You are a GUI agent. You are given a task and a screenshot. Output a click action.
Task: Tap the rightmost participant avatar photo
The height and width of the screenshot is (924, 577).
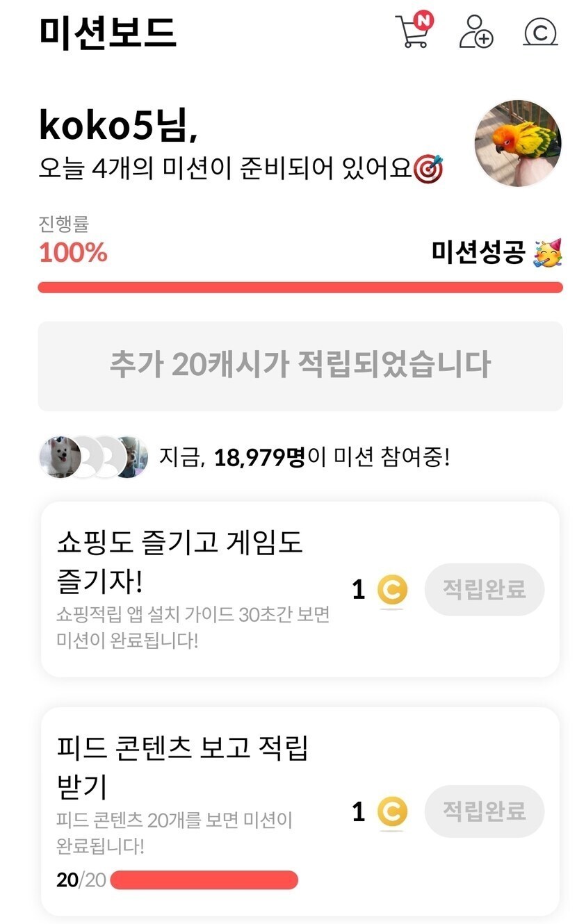133,457
